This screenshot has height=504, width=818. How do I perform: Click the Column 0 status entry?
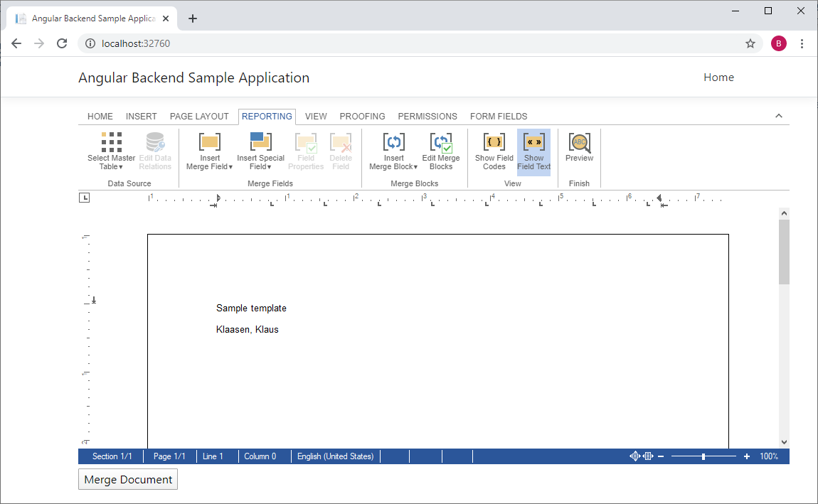[x=260, y=456]
